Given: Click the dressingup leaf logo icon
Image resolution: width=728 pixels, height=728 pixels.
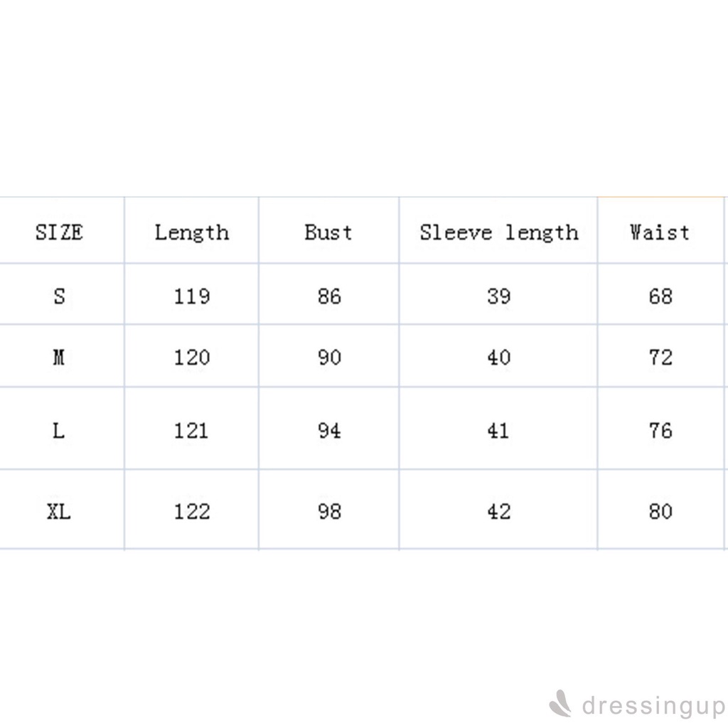Looking at the screenshot, I should 561,704.
